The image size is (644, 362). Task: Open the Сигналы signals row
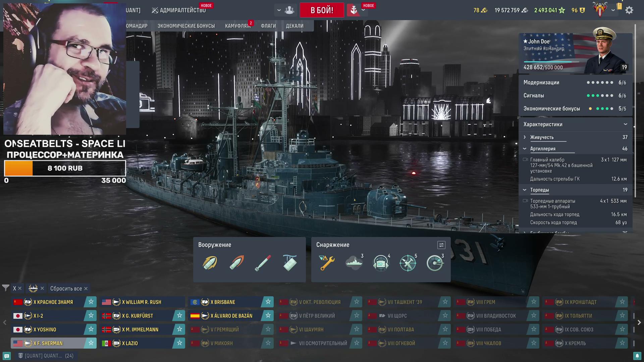[576, 96]
